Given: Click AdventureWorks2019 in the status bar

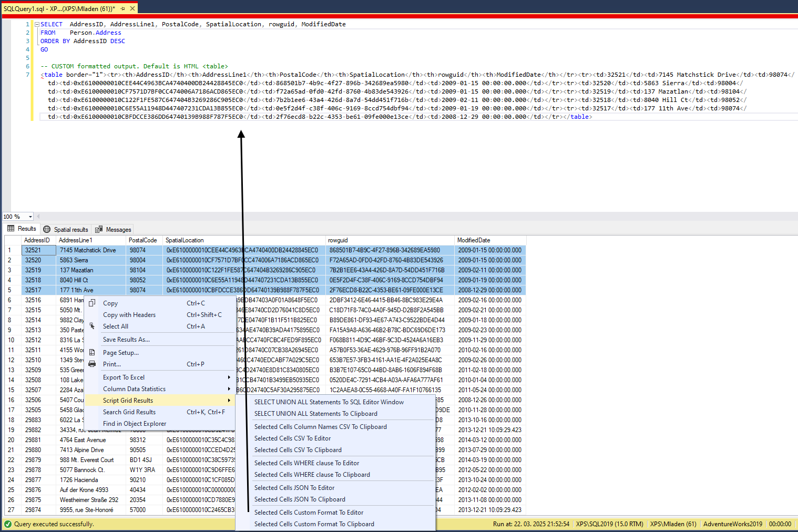Looking at the screenshot, I should coord(733,524).
